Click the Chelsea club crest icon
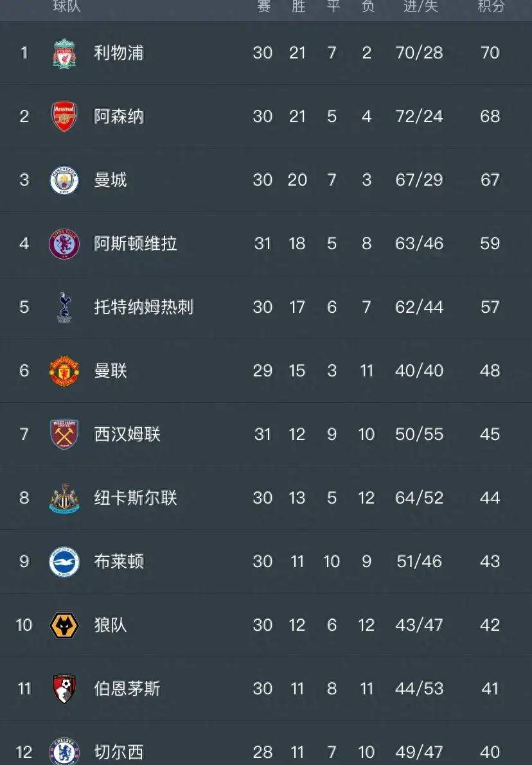Image resolution: width=532 pixels, height=765 pixels. 64,752
